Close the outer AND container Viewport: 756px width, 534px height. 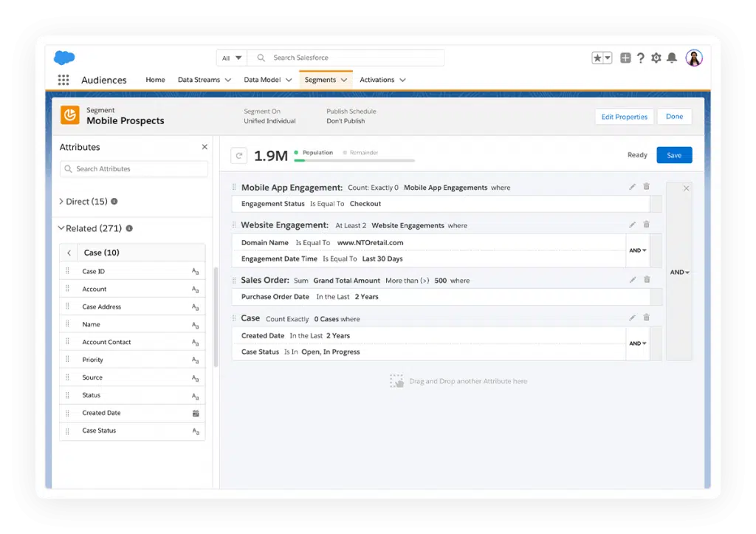point(686,188)
